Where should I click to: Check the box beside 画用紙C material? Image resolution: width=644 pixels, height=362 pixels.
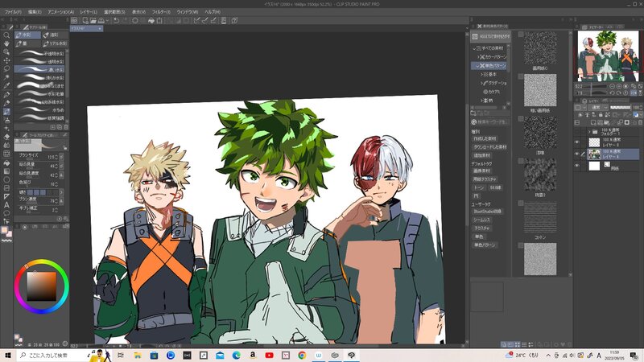[x=520, y=35]
